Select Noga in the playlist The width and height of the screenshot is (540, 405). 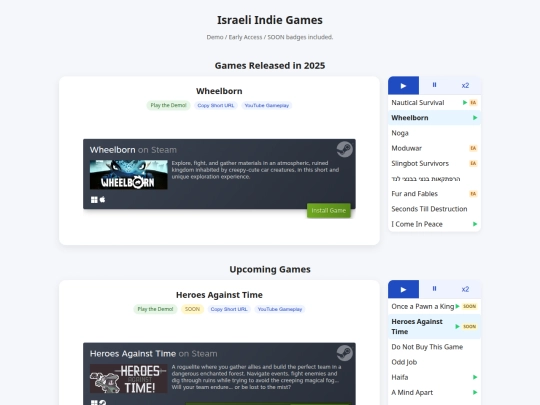click(434, 133)
